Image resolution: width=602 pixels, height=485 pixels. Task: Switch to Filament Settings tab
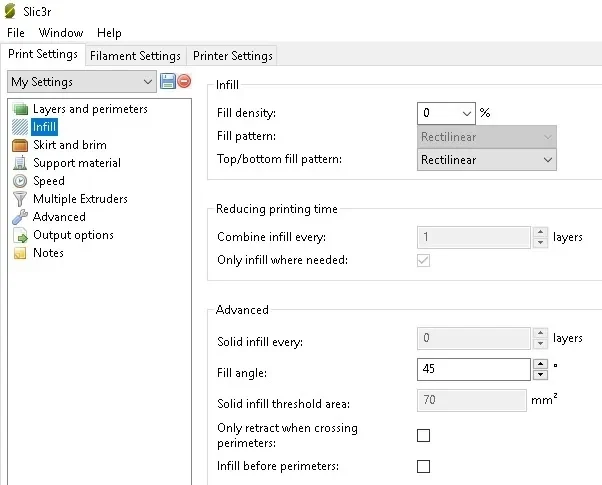135,56
